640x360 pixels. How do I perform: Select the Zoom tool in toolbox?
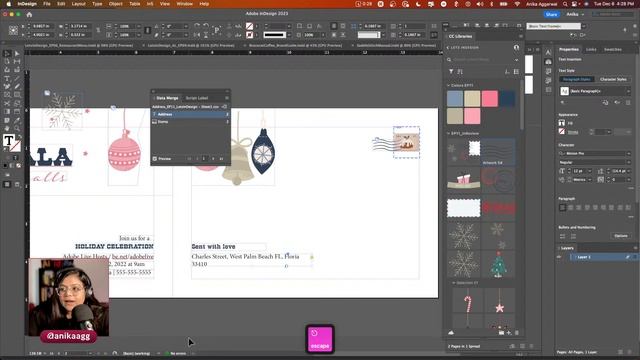tap(17, 128)
